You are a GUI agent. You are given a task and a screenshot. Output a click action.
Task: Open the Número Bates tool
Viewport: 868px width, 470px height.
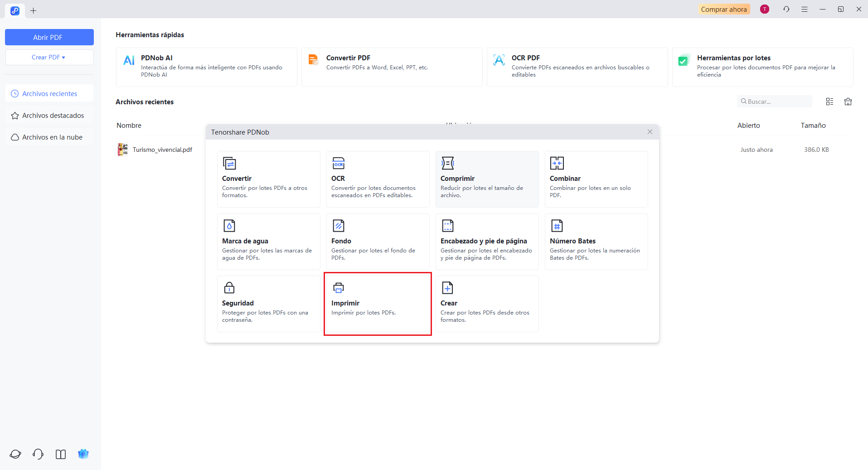[596, 242]
